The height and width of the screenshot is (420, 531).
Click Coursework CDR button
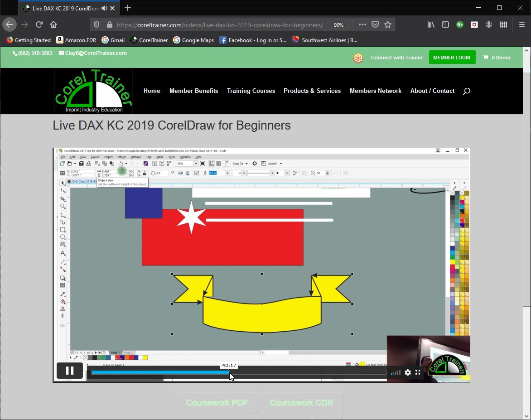click(301, 403)
